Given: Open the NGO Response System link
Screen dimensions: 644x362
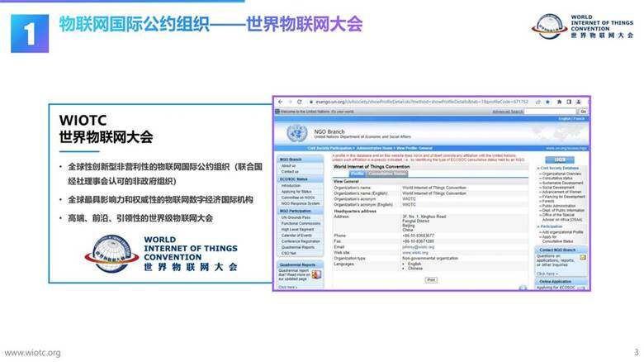Looking at the screenshot, I should pyautogui.click(x=301, y=203).
